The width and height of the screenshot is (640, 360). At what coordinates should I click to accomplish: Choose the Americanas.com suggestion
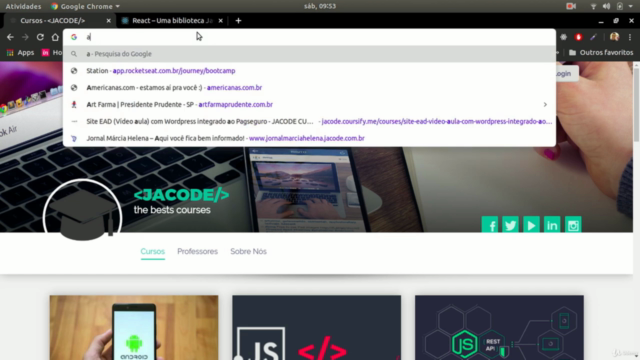pyautogui.click(x=309, y=87)
